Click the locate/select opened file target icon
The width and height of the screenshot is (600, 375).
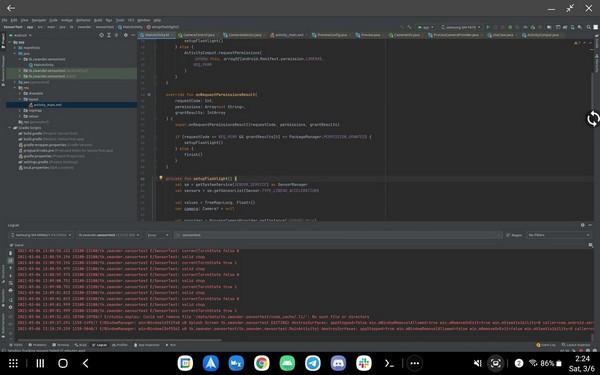(101, 35)
